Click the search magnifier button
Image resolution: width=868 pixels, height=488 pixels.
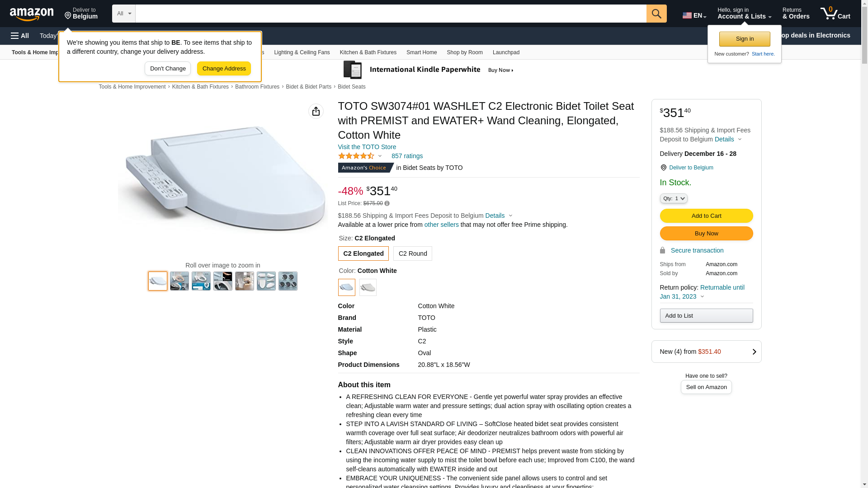click(656, 14)
